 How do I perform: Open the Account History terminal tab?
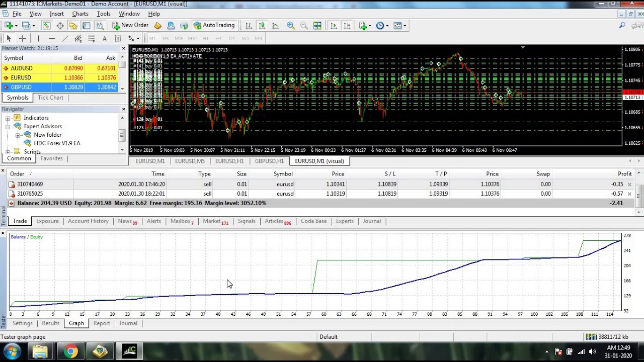[88, 221]
